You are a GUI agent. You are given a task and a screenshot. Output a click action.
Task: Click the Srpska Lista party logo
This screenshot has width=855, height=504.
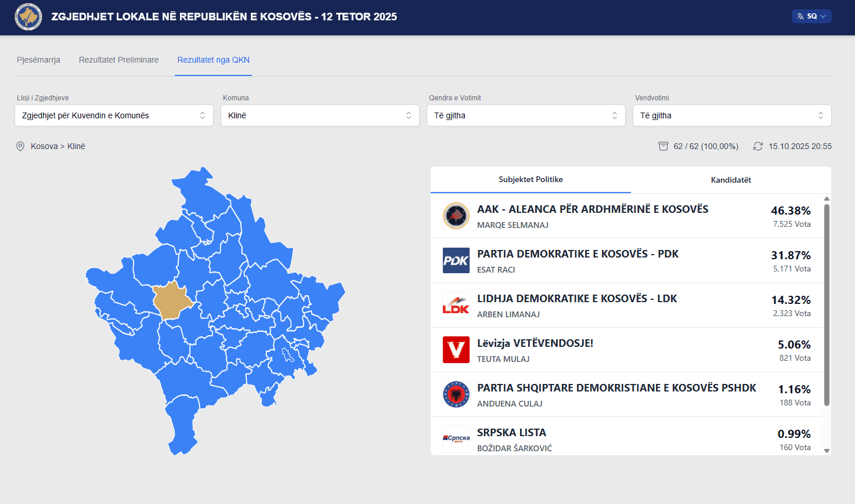[x=456, y=439]
